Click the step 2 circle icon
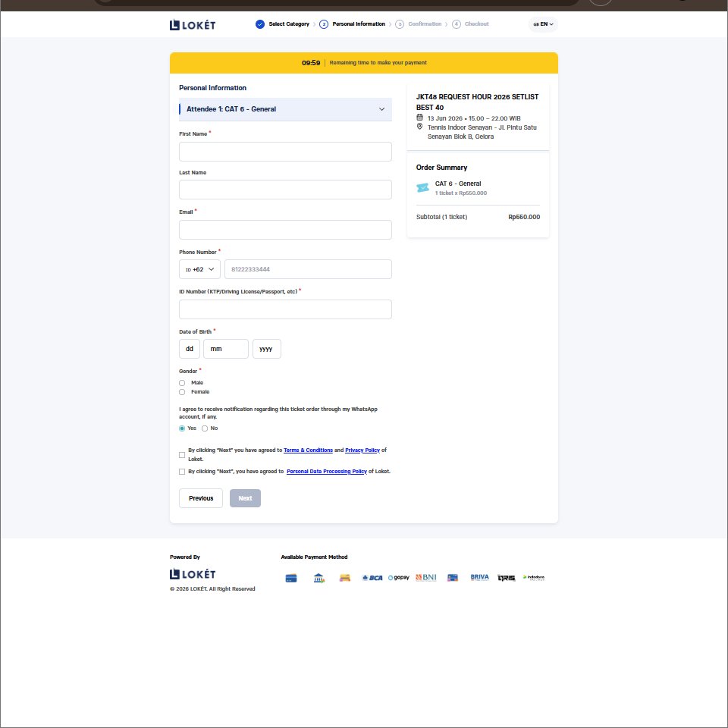 click(324, 24)
